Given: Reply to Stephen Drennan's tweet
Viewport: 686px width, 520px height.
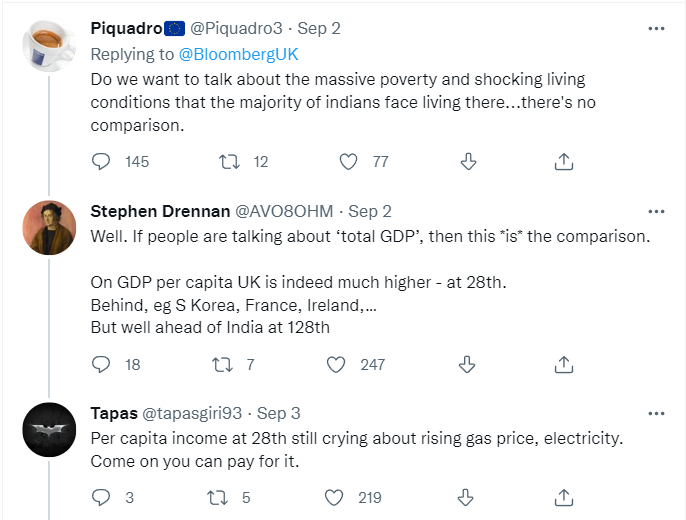Looking at the screenshot, I should click(x=101, y=364).
